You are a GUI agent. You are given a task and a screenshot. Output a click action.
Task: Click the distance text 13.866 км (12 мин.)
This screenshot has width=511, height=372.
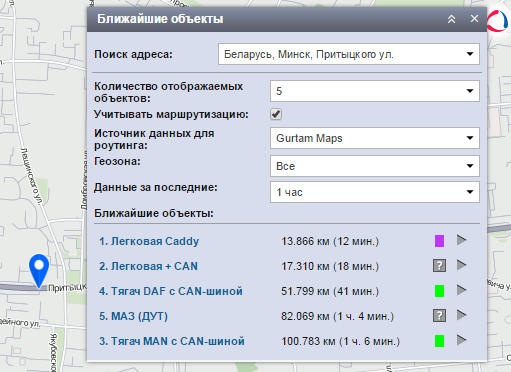(330, 241)
